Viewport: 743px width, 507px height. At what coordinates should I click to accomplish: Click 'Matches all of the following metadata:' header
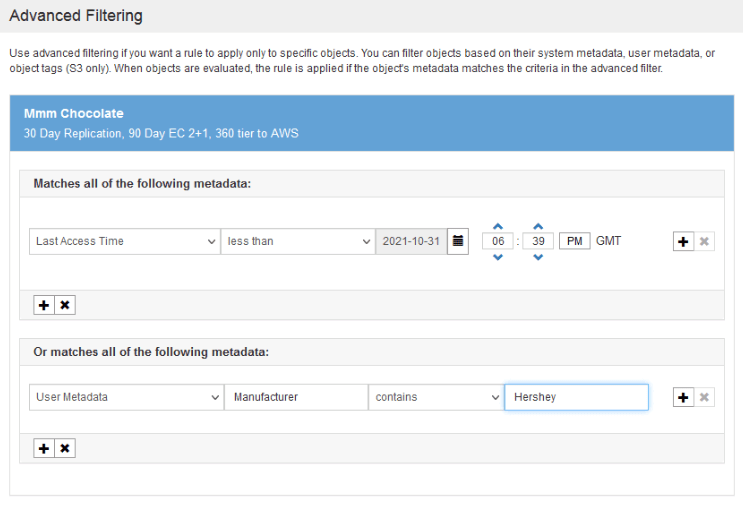(x=142, y=184)
